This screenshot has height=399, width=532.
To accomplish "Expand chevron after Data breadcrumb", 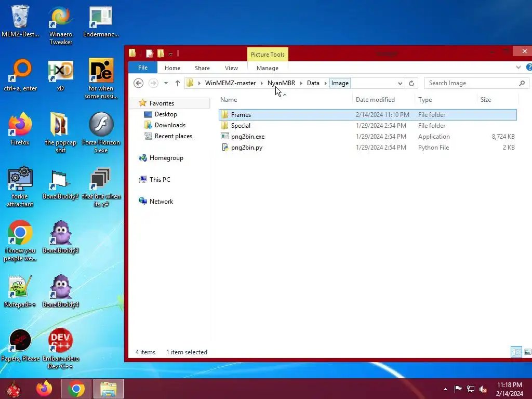I will click(325, 83).
